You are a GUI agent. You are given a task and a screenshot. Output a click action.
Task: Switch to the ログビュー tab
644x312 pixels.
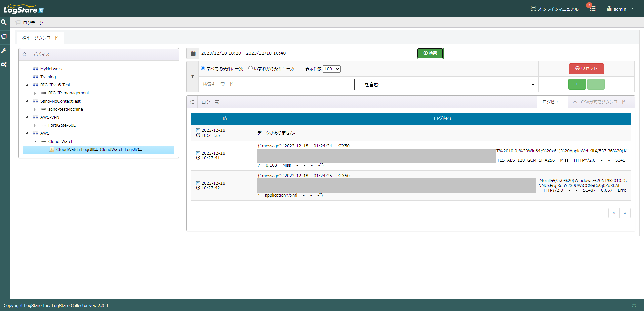pyautogui.click(x=552, y=102)
